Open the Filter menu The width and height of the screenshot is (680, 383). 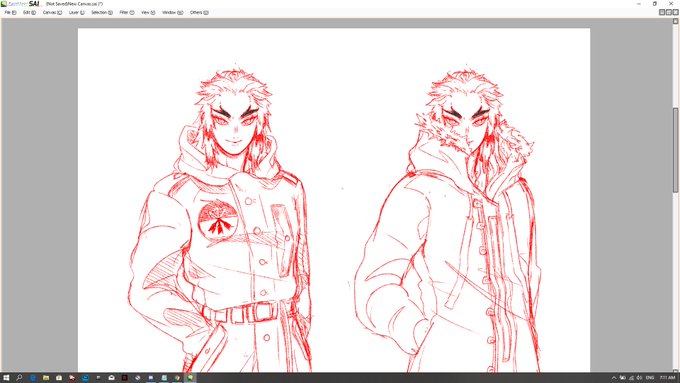click(127, 13)
